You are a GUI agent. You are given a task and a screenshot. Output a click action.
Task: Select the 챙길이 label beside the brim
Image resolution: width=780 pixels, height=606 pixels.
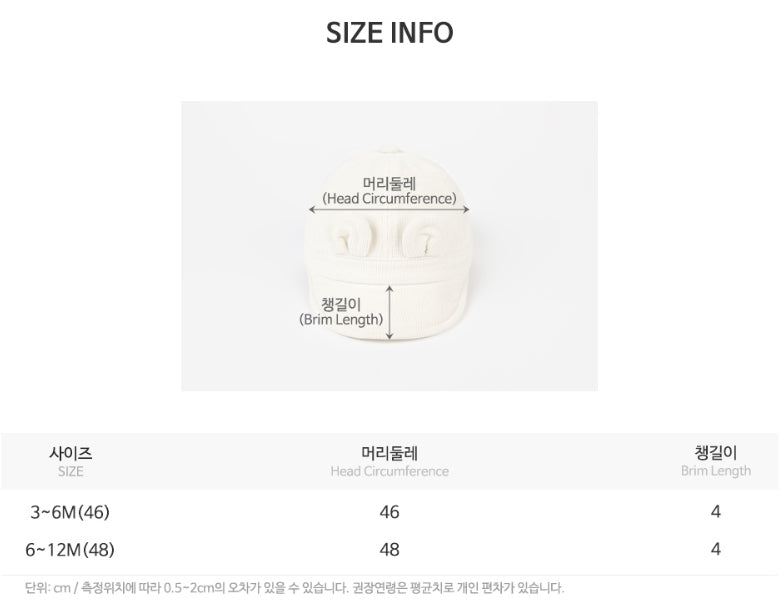tap(341, 303)
